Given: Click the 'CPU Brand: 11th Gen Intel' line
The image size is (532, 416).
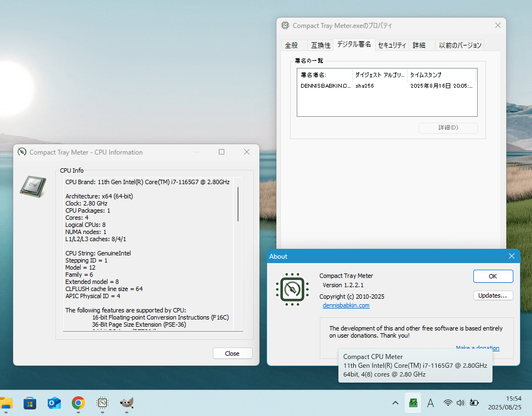Looking at the screenshot, I should point(148,182).
